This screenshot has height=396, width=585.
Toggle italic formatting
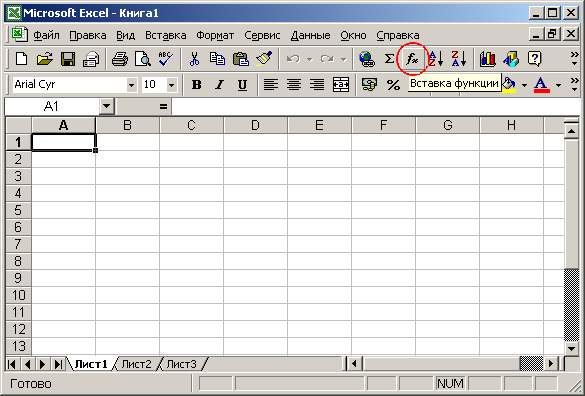(x=219, y=85)
